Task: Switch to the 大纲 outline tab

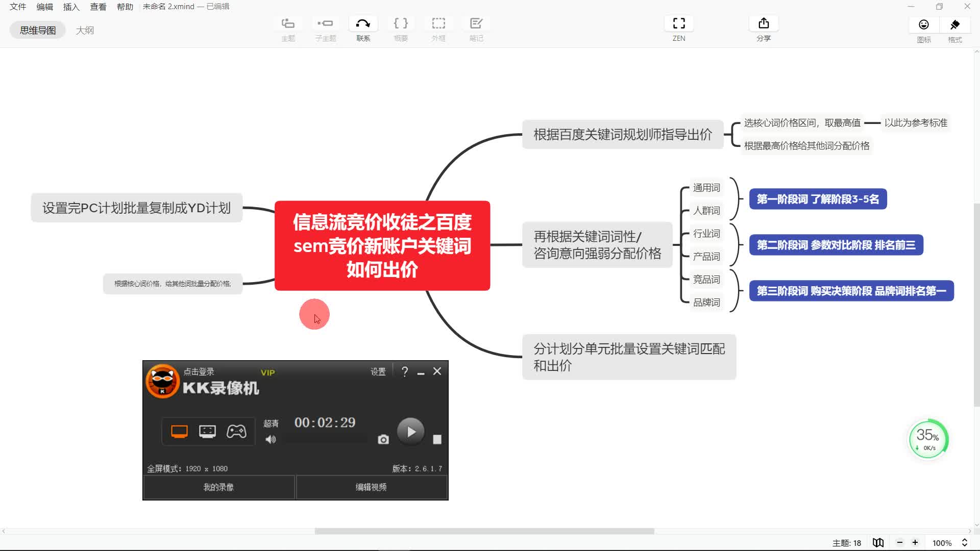Action: tap(85, 30)
